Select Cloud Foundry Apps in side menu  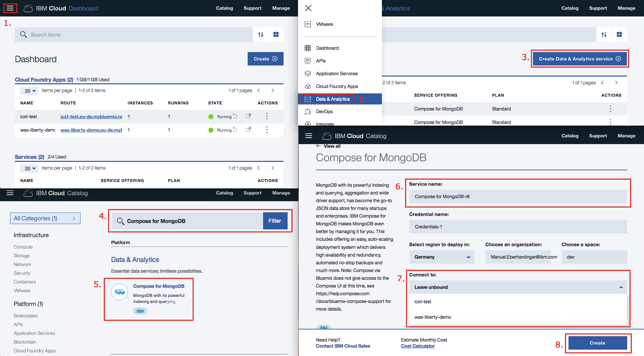pos(337,86)
